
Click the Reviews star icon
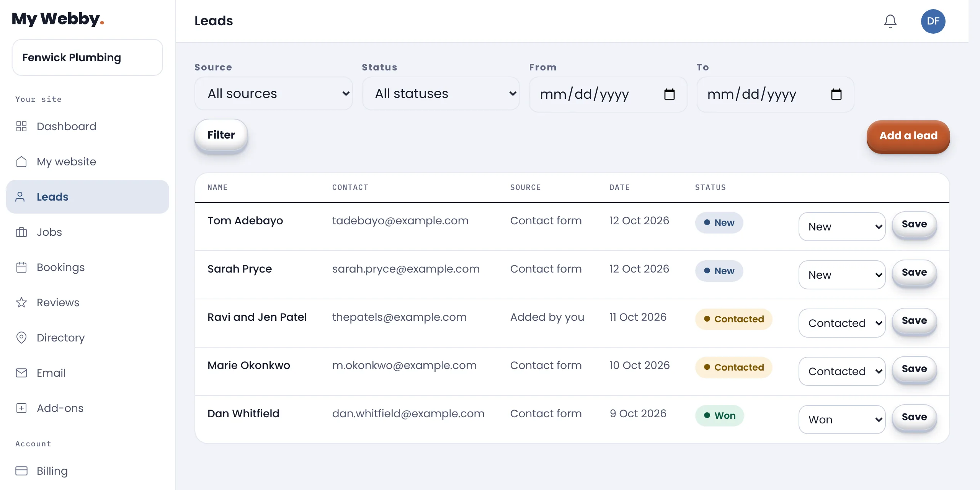click(x=21, y=302)
